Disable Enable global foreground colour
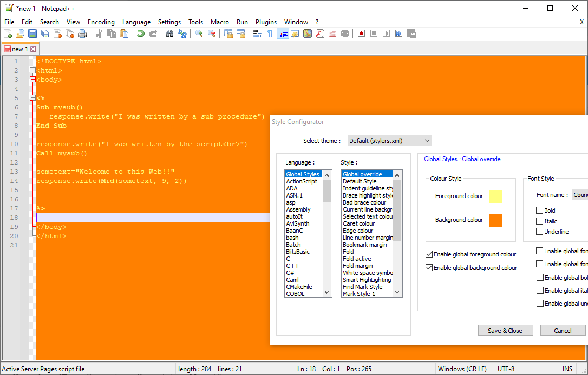 pyautogui.click(x=429, y=254)
